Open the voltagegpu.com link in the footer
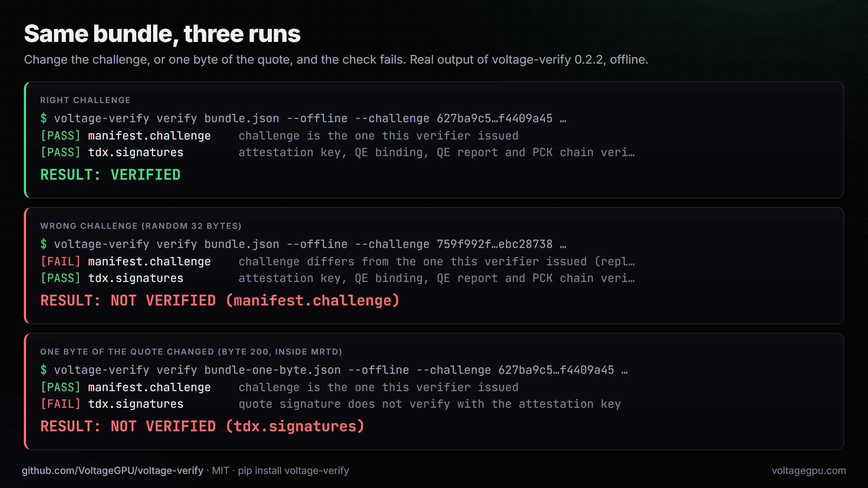868x488 pixels. [x=809, y=471]
